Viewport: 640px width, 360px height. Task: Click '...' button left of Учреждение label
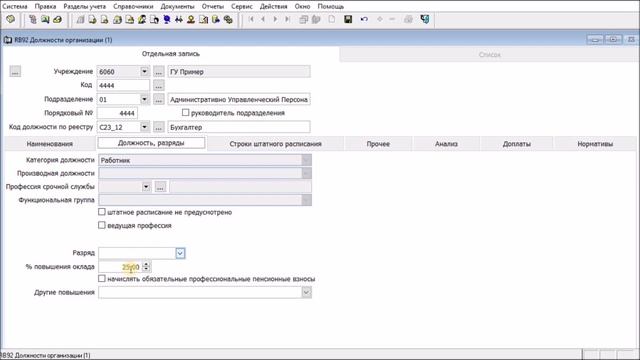click(x=15, y=71)
